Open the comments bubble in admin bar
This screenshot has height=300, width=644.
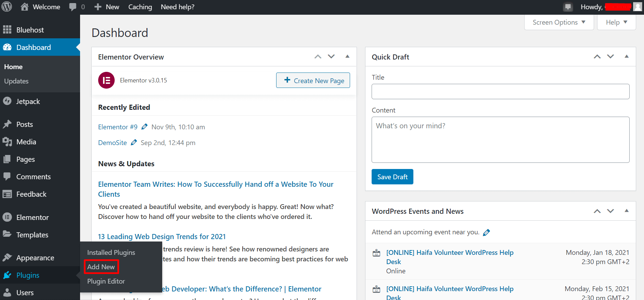pos(73,7)
